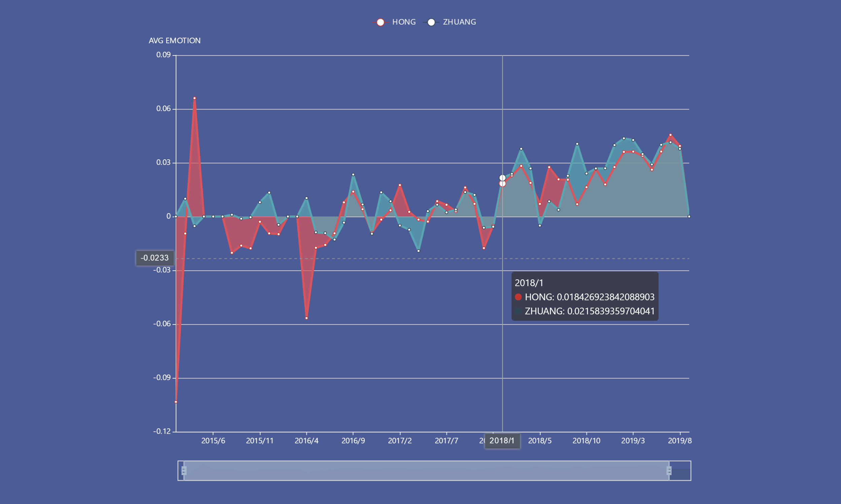Click the 2016/9 x-axis label
Image resolution: width=841 pixels, height=504 pixels.
(x=353, y=441)
